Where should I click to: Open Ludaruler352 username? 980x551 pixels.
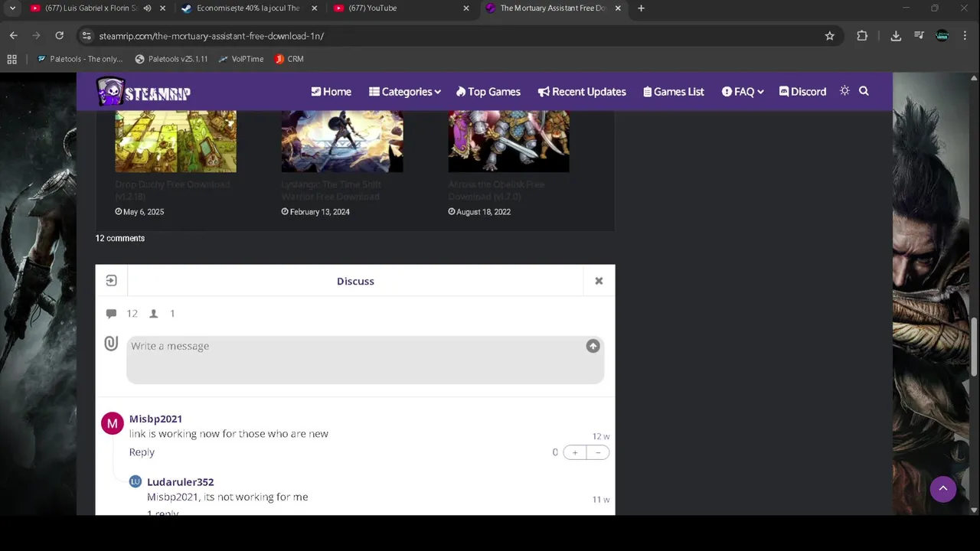180,482
